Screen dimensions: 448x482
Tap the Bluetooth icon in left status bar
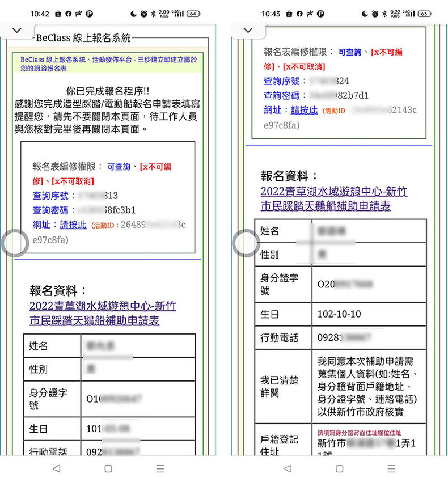coord(154,14)
